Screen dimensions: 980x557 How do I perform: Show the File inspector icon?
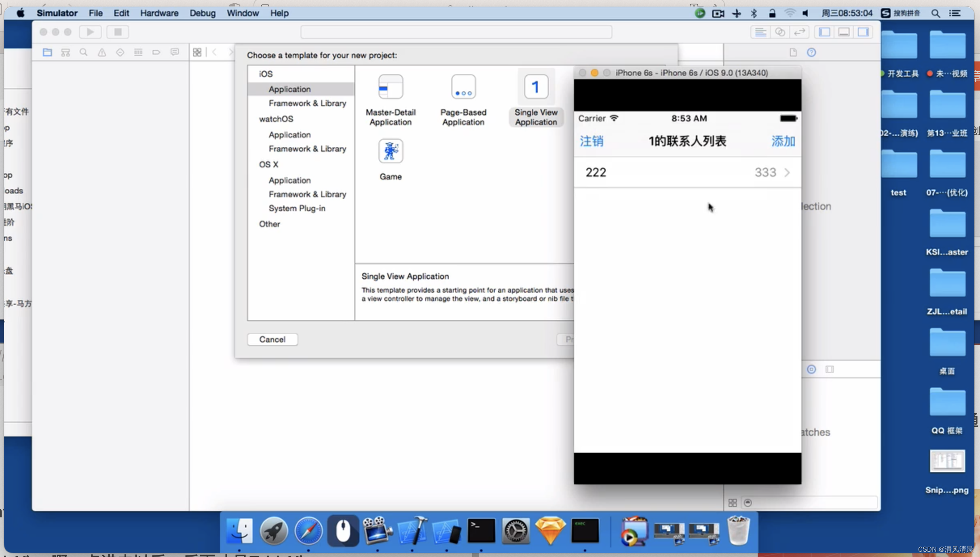click(x=793, y=52)
